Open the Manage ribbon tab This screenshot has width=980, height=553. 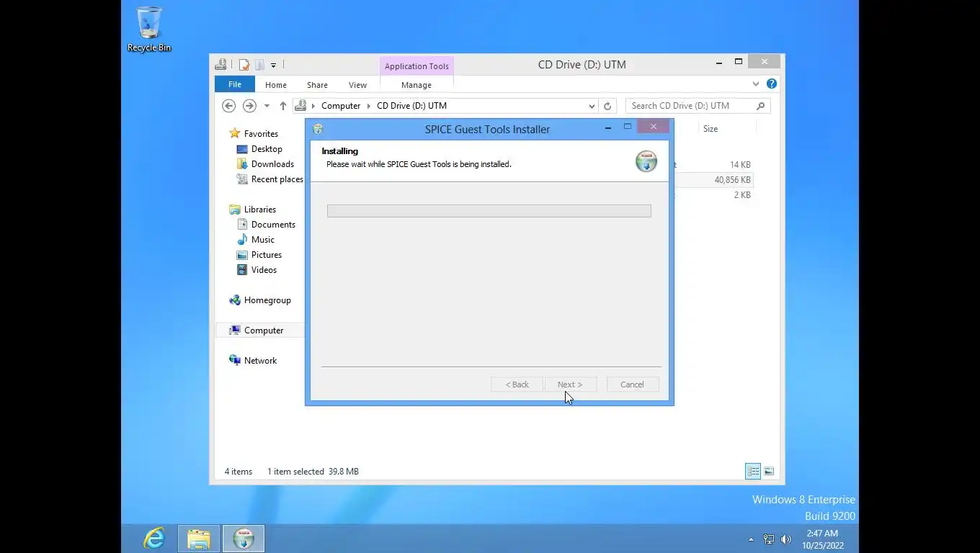416,85
